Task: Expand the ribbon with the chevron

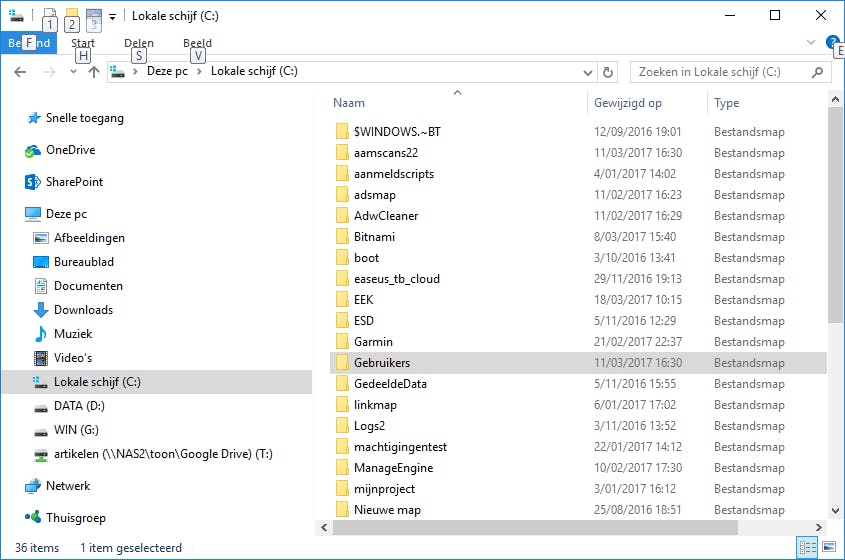Action: [811, 42]
